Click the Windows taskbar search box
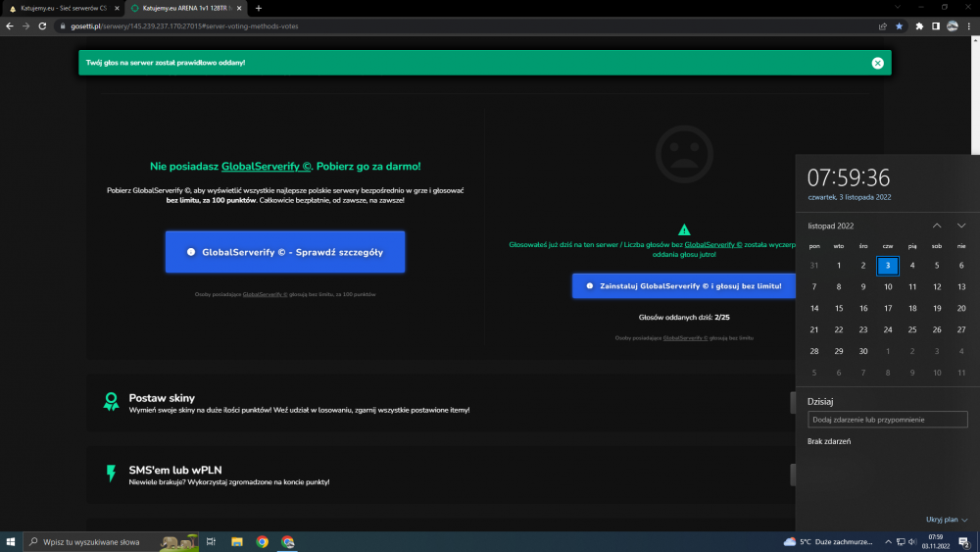Screen dimensions: 980x552 [x=112, y=542]
